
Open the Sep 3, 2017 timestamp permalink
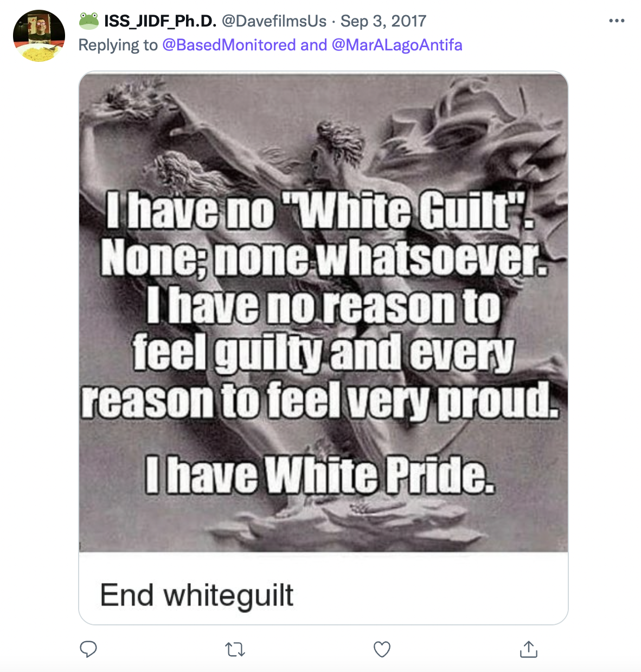pyautogui.click(x=383, y=21)
